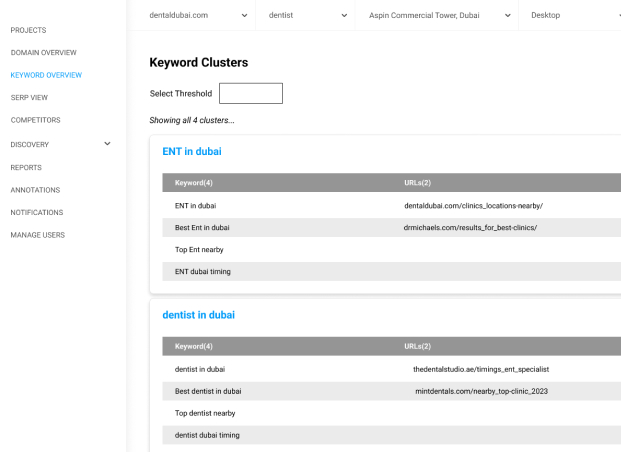Open the ENT in dubai cluster title
This screenshot has height=452, width=621.
click(192, 152)
